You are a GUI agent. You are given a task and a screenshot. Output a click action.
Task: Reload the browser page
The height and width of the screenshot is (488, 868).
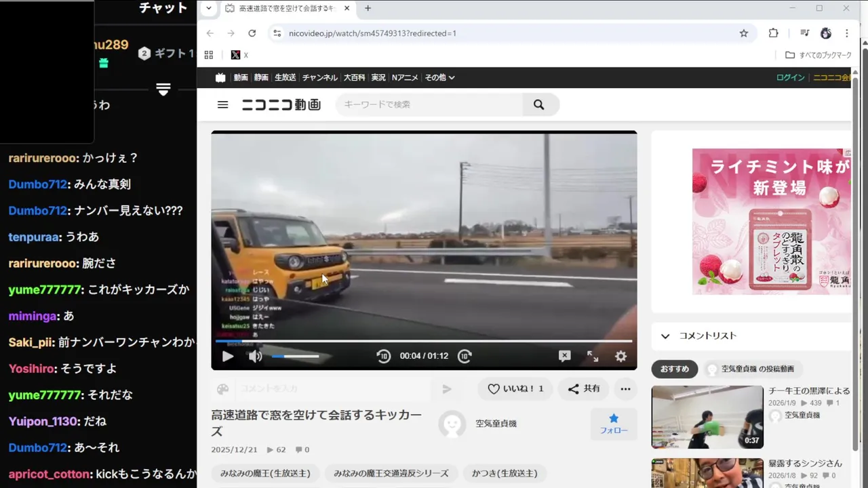click(252, 33)
